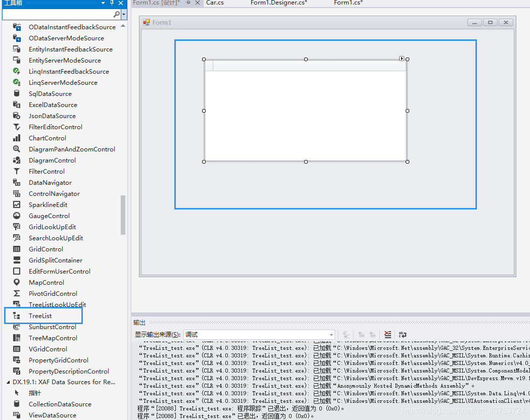Select the GridControl table icon
The height and width of the screenshot is (420, 530).
pos(17,249)
